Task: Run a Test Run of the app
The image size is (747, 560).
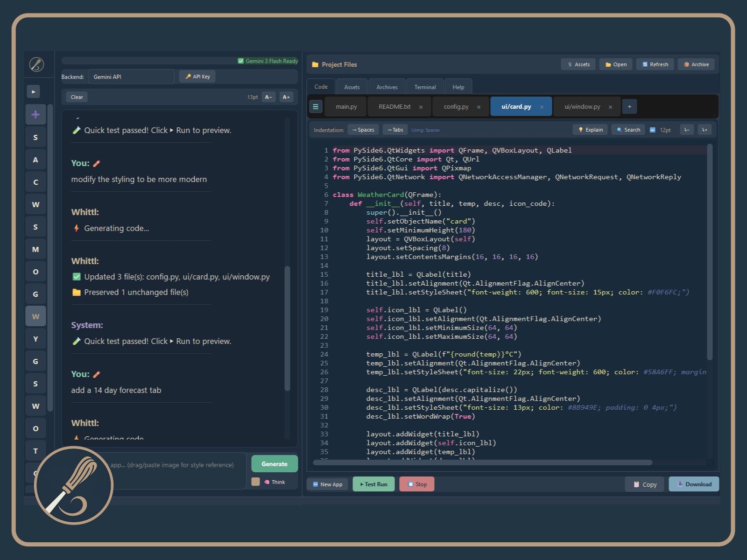Action: click(373, 484)
